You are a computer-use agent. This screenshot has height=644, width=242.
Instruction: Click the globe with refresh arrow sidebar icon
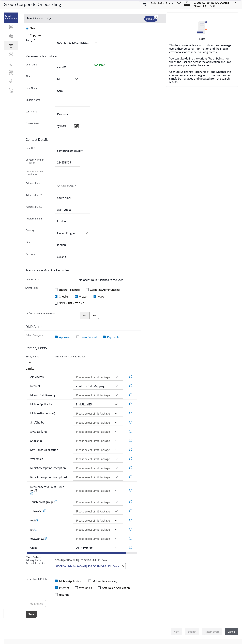click(11, 27)
